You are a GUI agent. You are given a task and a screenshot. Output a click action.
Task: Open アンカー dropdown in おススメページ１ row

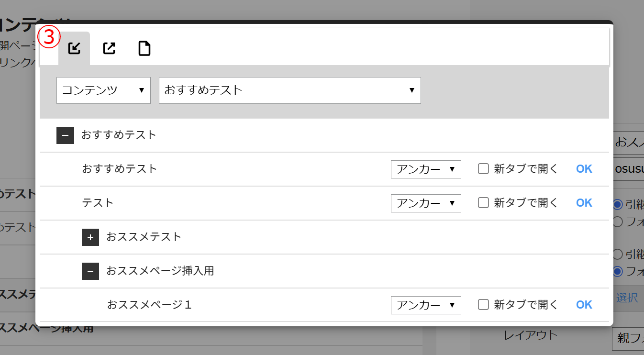pyautogui.click(x=426, y=305)
